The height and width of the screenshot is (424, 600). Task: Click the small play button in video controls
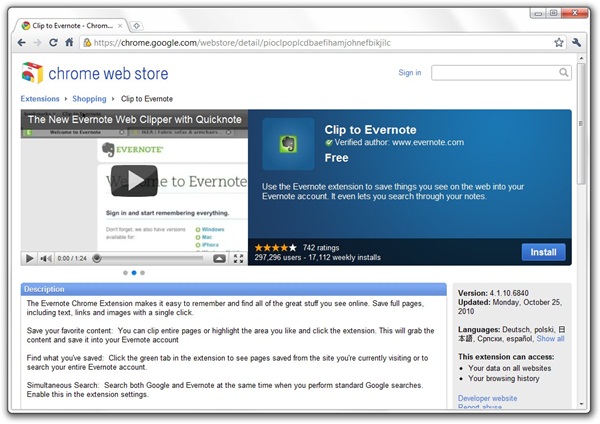[x=29, y=259]
